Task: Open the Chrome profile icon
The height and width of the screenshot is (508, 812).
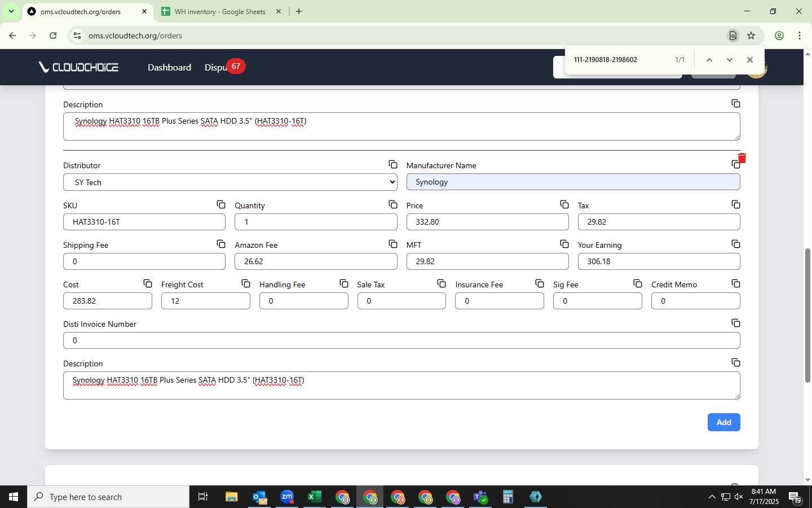Action: tap(779, 36)
